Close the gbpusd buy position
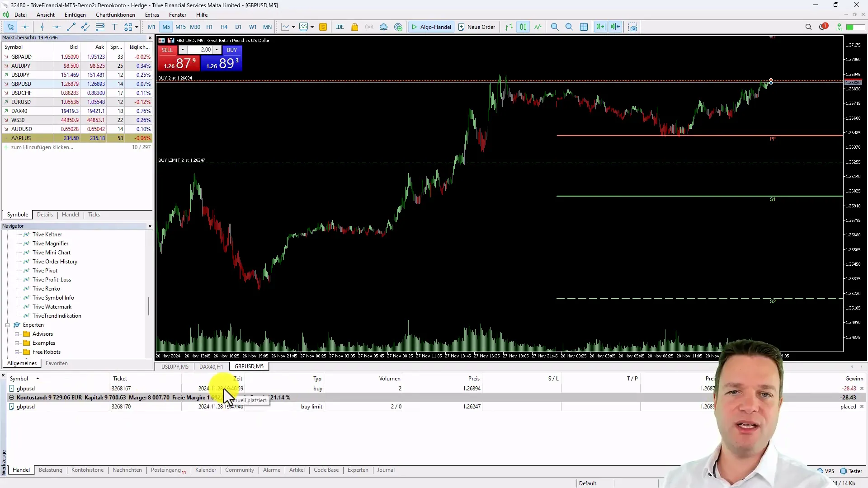868x488 pixels. pyautogui.click(x=862, y=389)
